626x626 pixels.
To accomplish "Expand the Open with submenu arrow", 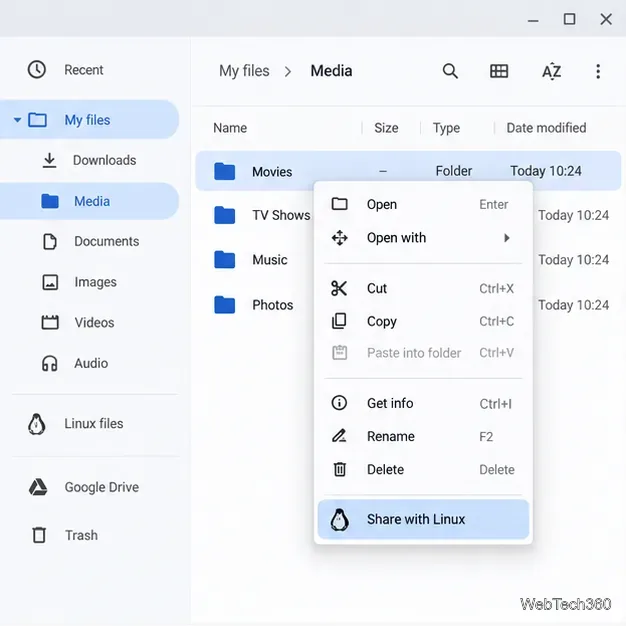I will [x=507, y=238].
